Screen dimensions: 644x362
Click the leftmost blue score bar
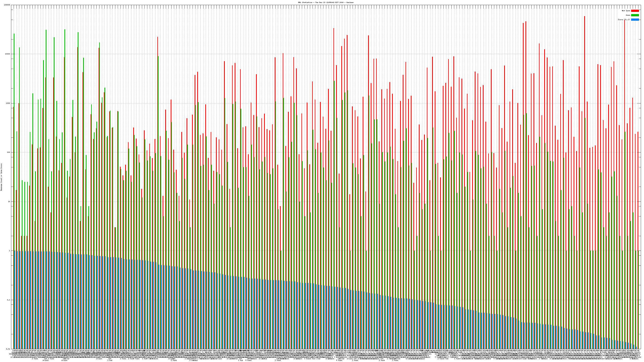click(15, 300)
